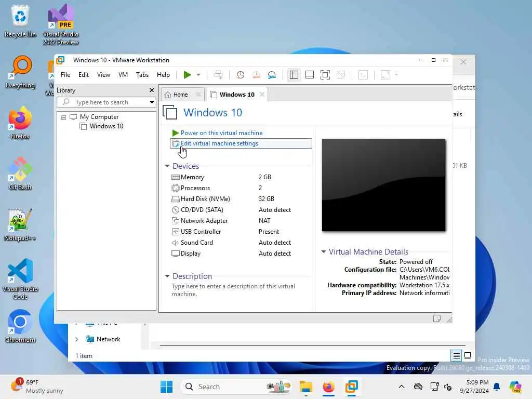Select Network in the File Explorer tree
532x399 pixels.
[108, 339]
